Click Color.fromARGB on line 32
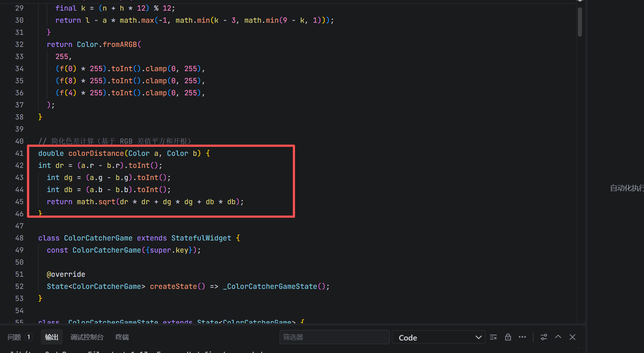The width and height of the screenshot is (644, 353). (x=107, y=44)
